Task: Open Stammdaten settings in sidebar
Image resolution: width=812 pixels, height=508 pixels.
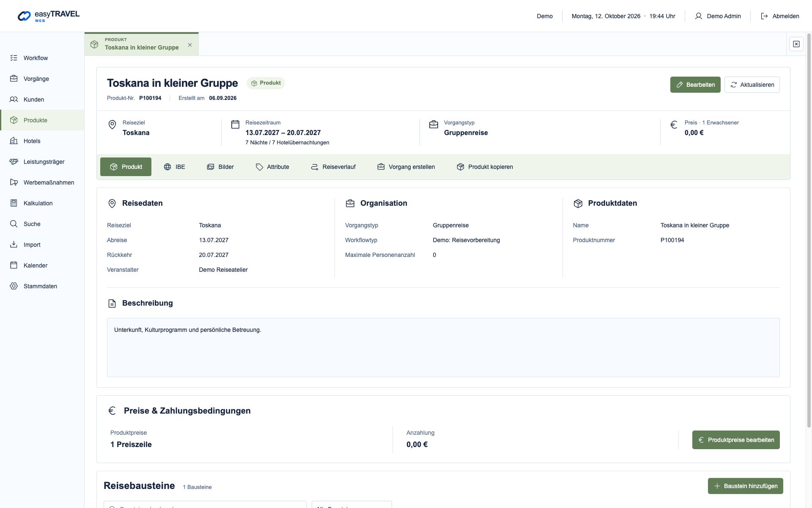Action: [x=42, y=286]
